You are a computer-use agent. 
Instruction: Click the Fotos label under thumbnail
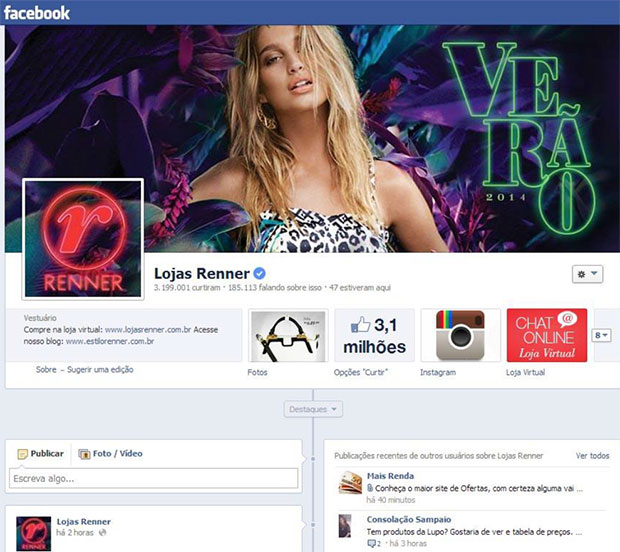coord(257,372)
